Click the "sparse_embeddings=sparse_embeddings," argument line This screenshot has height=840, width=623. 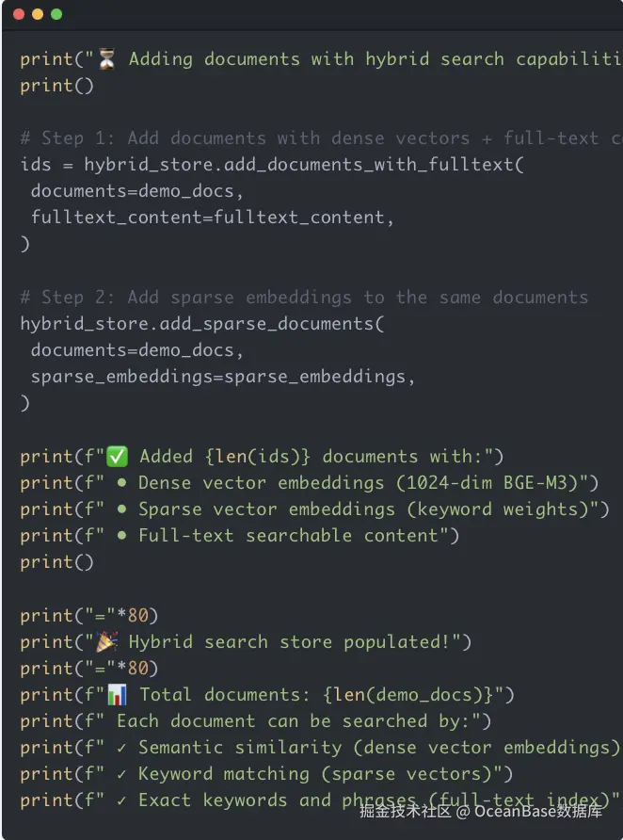click(x=222, y=377)
